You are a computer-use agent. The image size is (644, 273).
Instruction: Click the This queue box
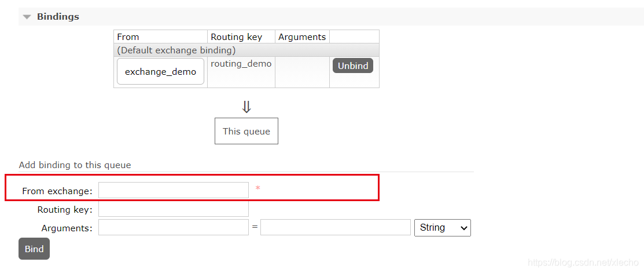pos(246,132)
